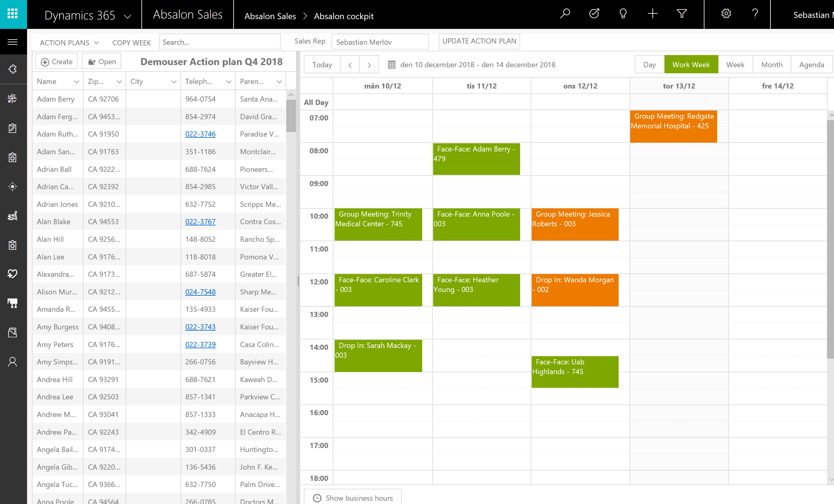This screenshot has height=504, width=834.
Task: Click the help question mark icon
Action: [x=755, y=14]
